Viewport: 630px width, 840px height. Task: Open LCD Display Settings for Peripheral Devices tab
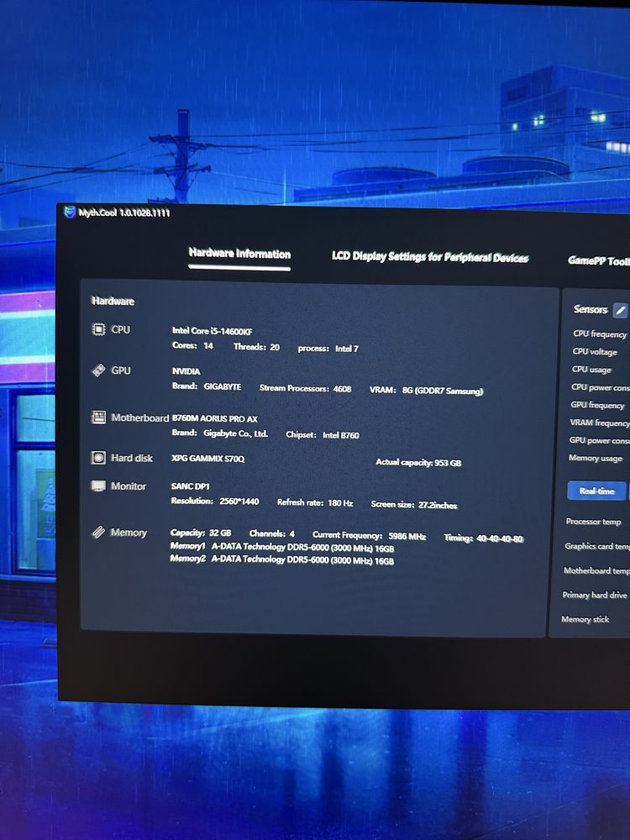[x=430, y=257]
